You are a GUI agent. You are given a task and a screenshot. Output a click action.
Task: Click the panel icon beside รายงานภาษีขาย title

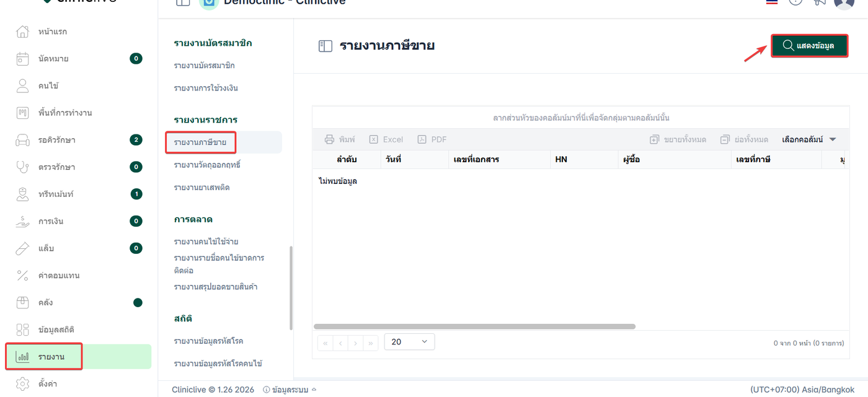tap(325, 46)
